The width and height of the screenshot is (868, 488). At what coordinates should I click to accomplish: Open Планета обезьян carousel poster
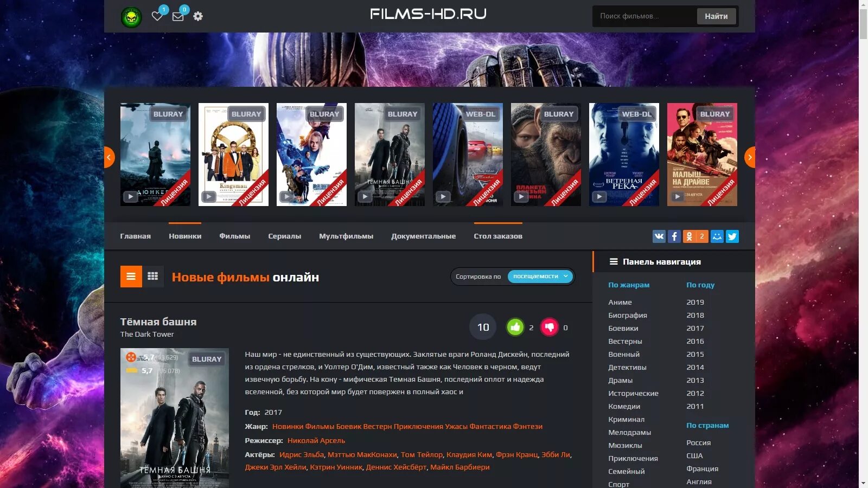[546, 155]
